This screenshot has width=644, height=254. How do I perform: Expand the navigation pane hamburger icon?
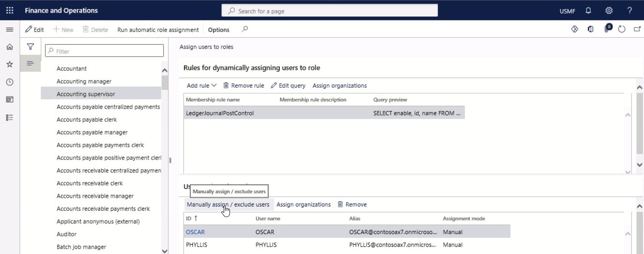9,30
